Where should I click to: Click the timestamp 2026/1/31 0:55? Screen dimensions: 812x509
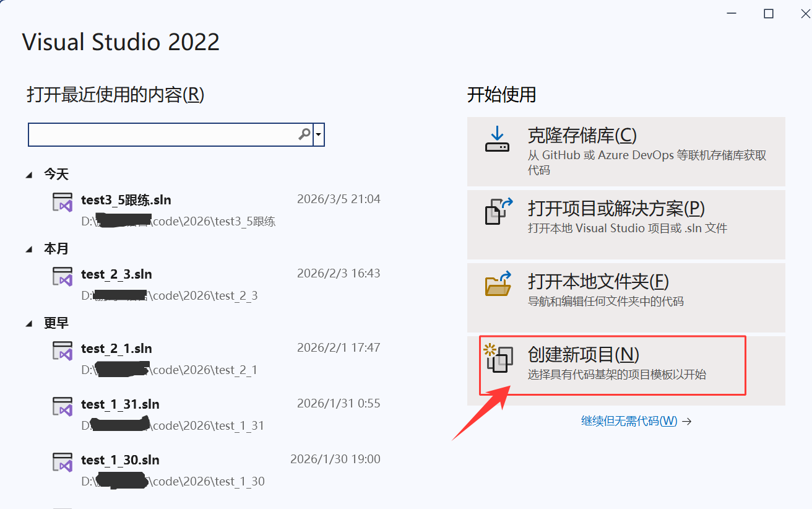pos(339,404)
